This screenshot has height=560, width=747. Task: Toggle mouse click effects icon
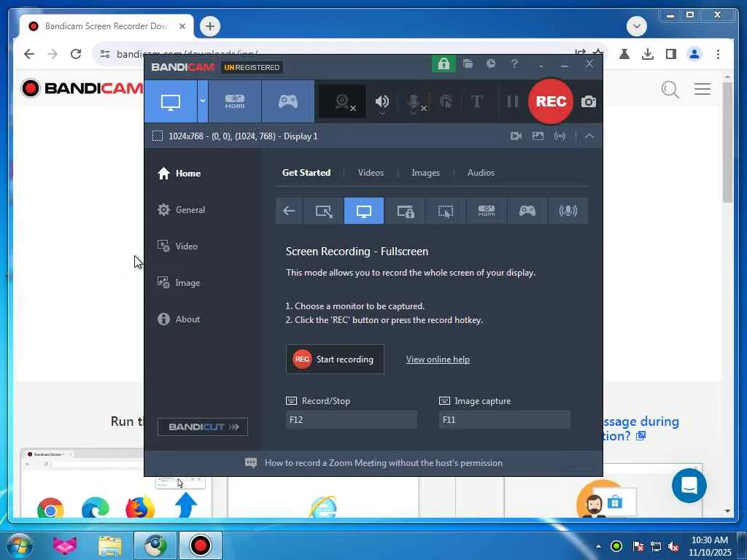click(x=446, y=101)
